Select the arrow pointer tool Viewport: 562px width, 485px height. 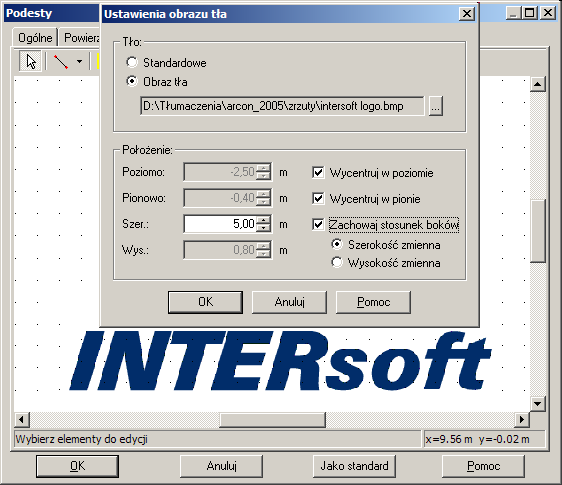coord(31,61)
